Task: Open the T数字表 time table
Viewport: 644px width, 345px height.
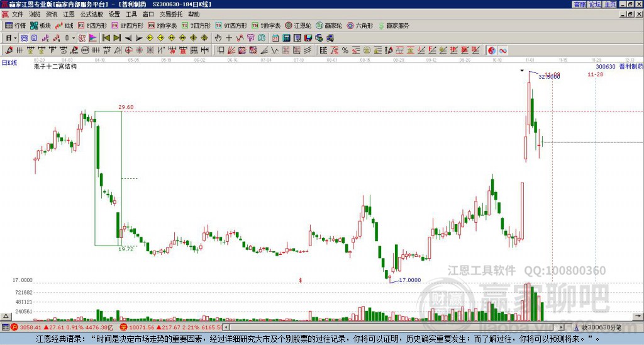Action: tap(266, 25)
